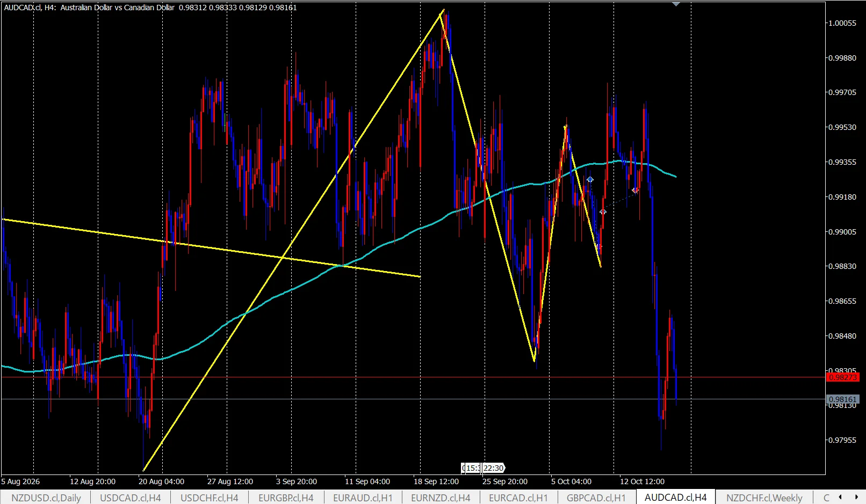Image resolution: width=866 pixels, height=504 pixels.
Task: Click the 18 Sep 12:00 date label
Action: click(436, 481)
